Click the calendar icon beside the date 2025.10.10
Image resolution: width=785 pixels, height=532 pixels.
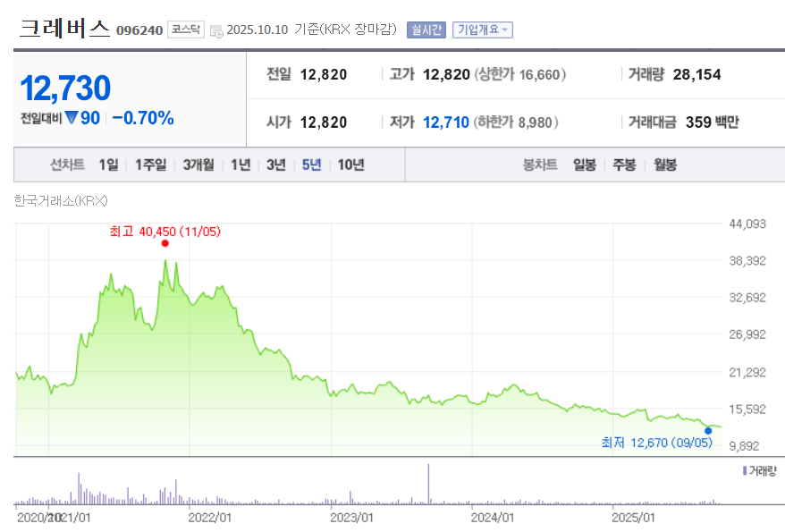(x=216, y=31)
